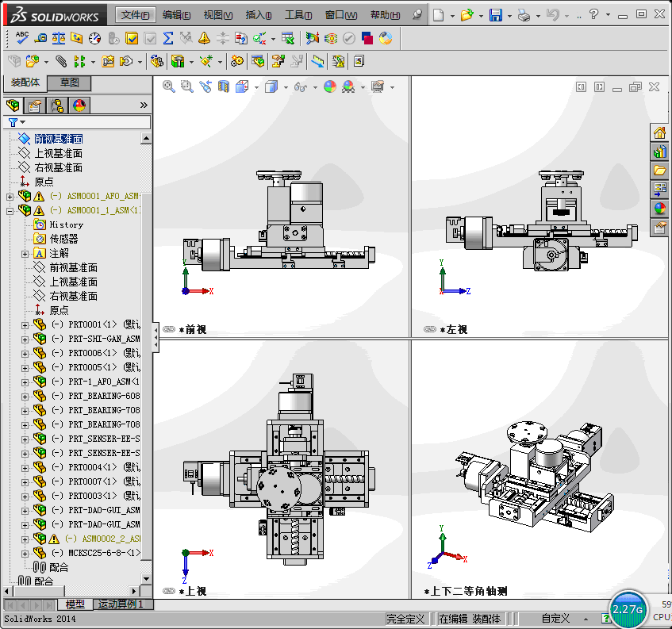Click the feature tree filter field
The height and width of the screenshot is (629, 672).
[86, 122]
